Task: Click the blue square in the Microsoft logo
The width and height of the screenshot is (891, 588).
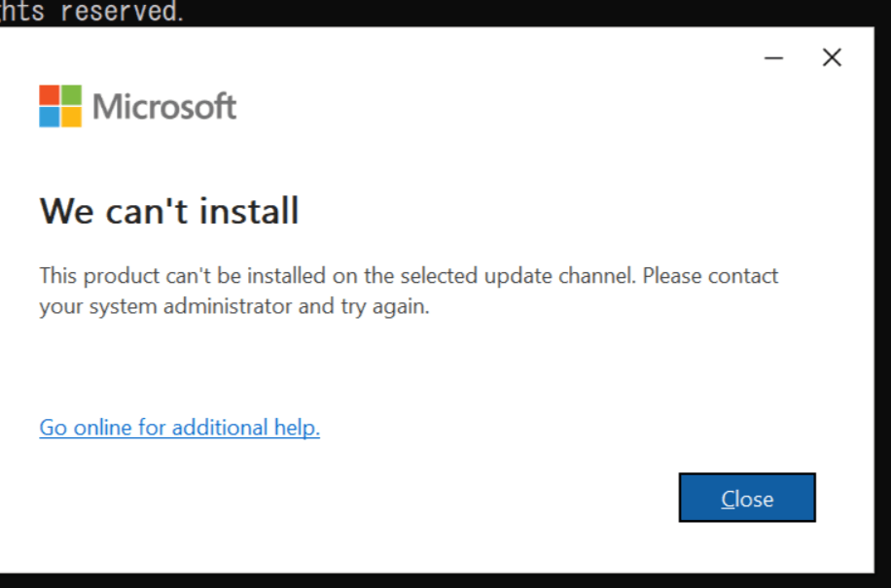Action: coord(50,117)
